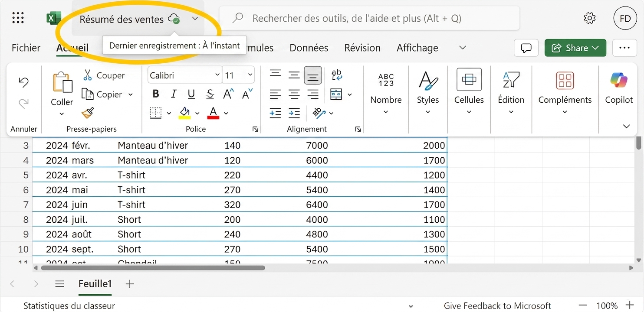Increase font size with grow icon
This screenshot has height=312, width=644.
coord(228,94)
